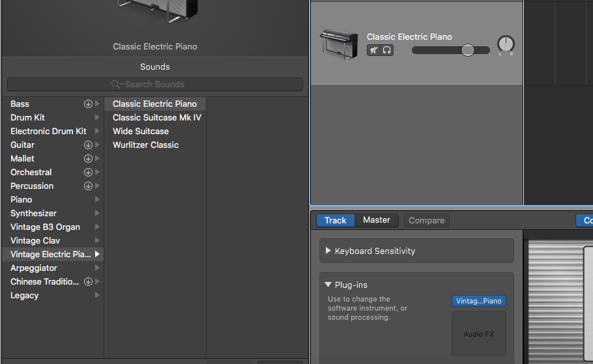Click the Classic Electric Piano track name
The width and height of the screenshot is (593, 364).
(x=409, y=36)
